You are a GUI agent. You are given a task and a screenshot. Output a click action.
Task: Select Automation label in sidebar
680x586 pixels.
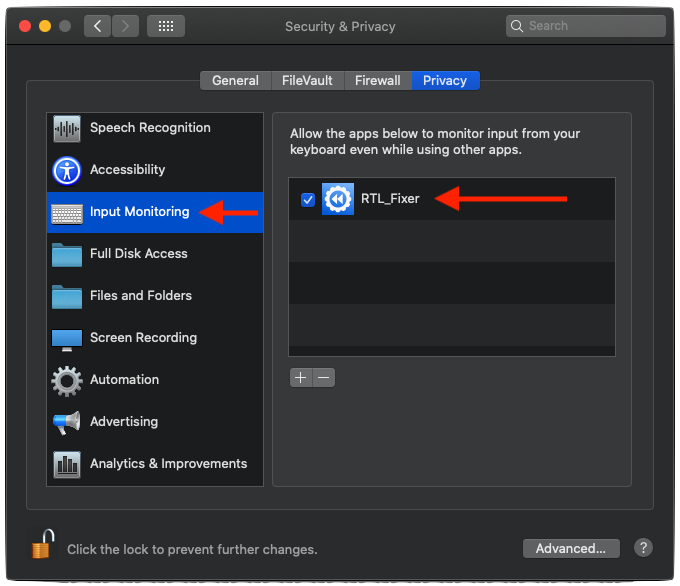pyautogui.click(x=124, y=380)
